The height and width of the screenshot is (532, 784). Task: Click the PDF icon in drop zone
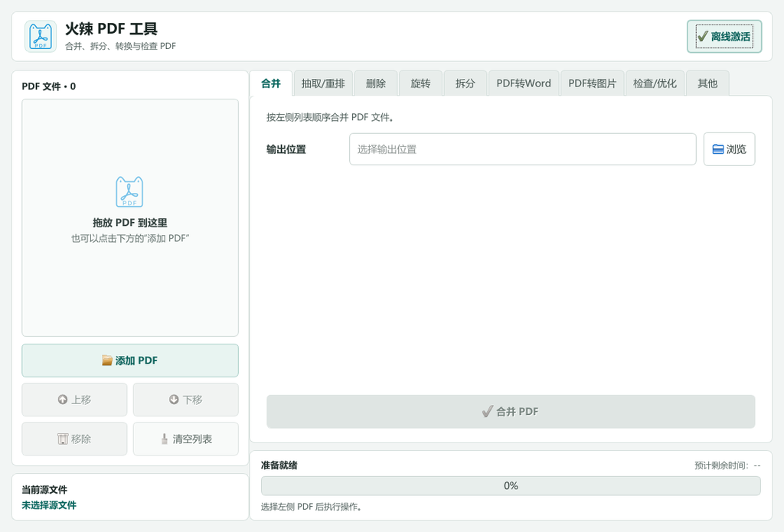point(129,191)
